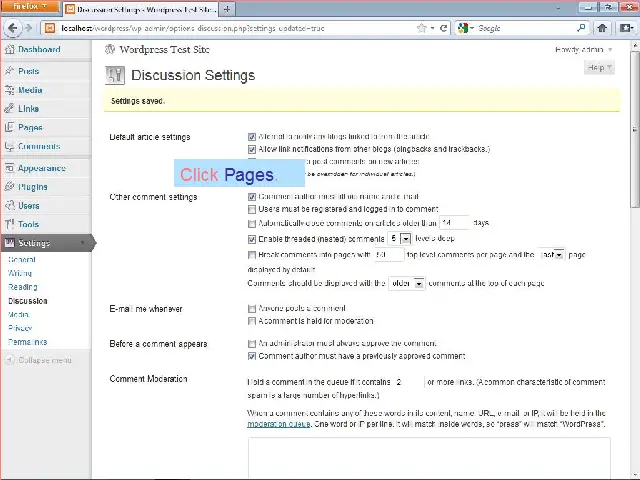The height and width of the screenshot is (480, 640).
Task: Open the Privacy settings submenu link
Action: [20, 328]
